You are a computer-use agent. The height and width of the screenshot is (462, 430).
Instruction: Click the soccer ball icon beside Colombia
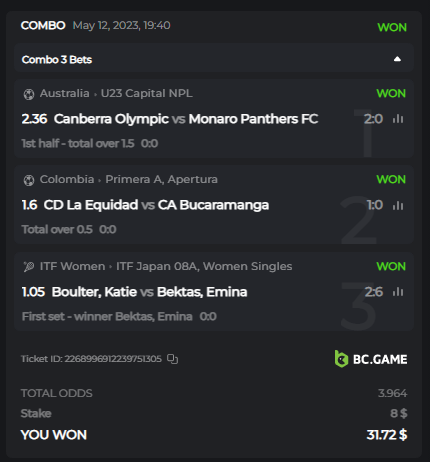click(x=29, y=180)
